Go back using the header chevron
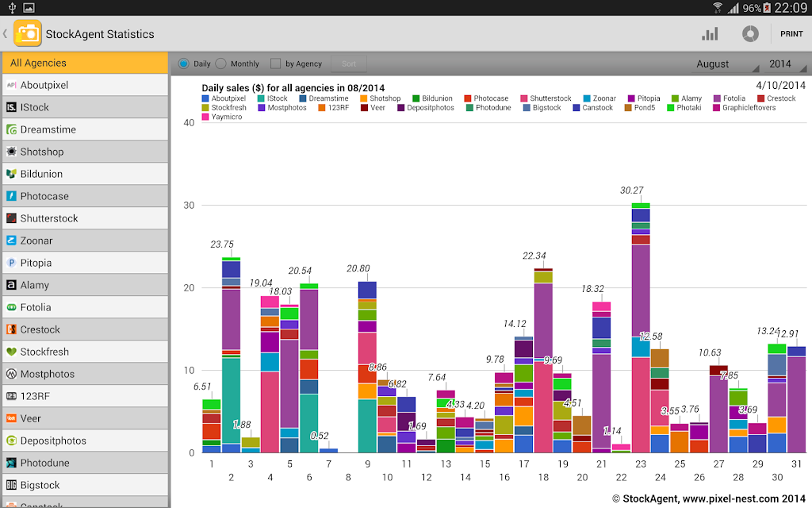The width and height of the screenshot is (812, 508). [6, 33]
